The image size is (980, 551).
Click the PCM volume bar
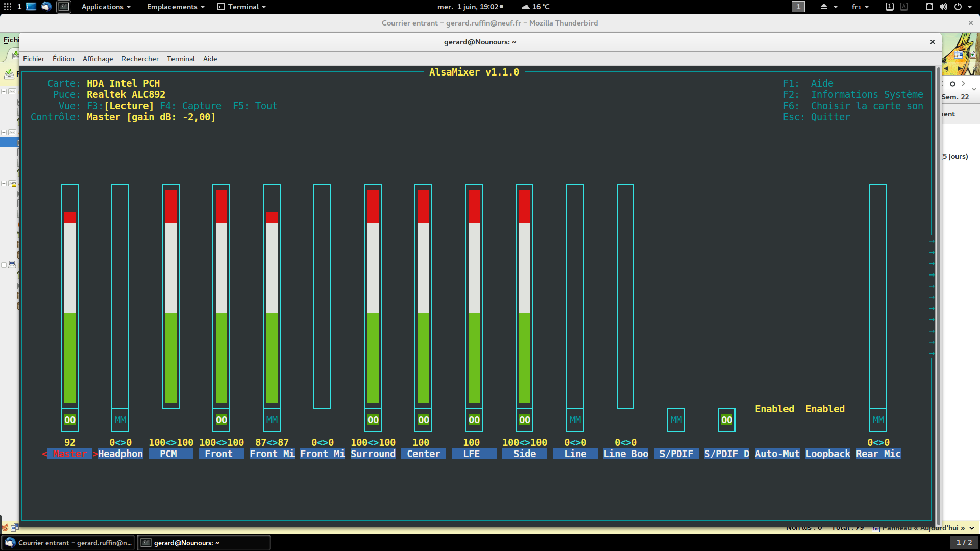(170, 296)
